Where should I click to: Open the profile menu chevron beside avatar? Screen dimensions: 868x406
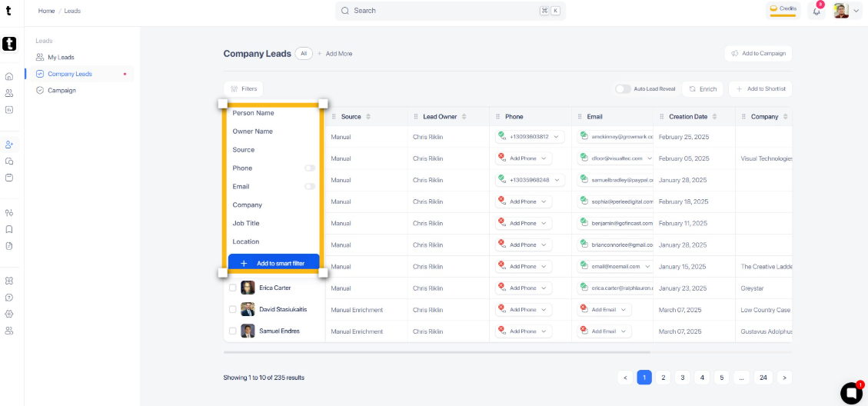point(856,11)
